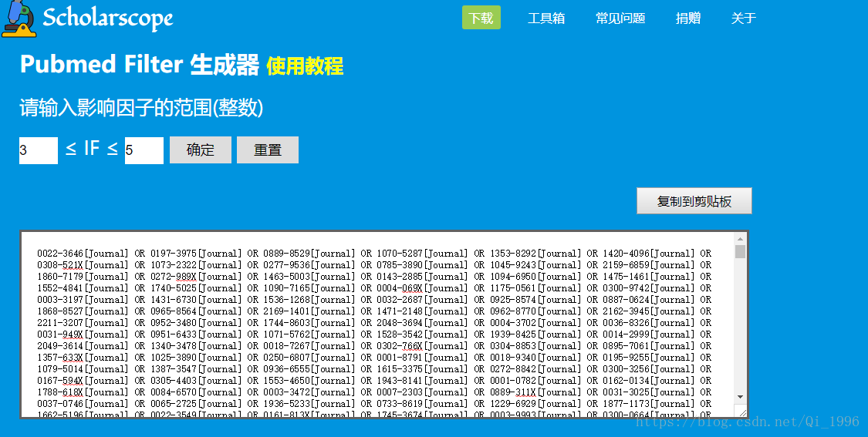This screenshot has width=868, height=437.
Task: Click the Scholarscope site title
Action: (108, 18)
